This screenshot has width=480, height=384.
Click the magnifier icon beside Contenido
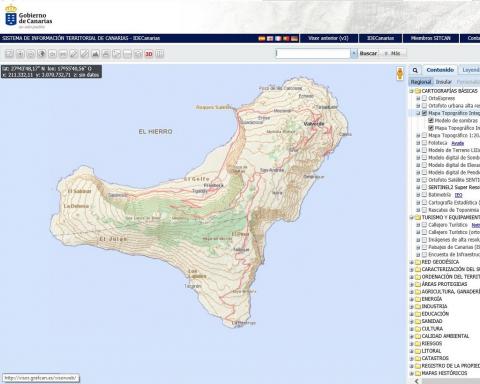tap(415, 70)
